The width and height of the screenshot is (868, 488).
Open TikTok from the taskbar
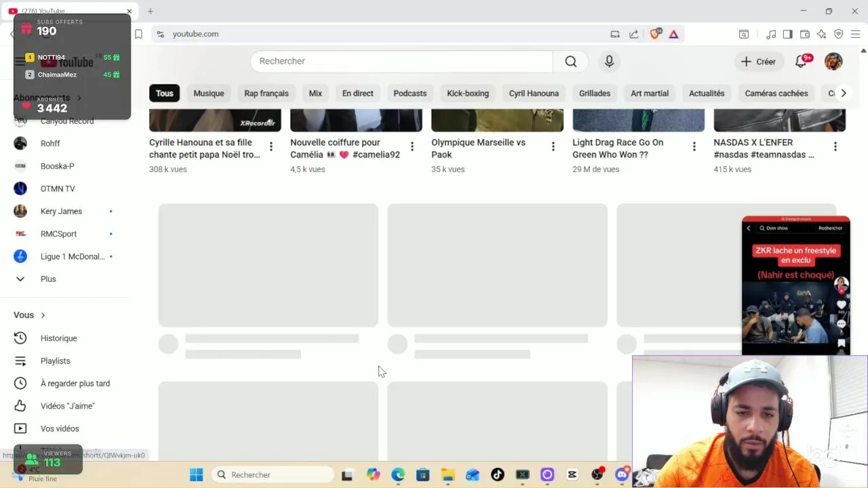(x=498, y=474)
